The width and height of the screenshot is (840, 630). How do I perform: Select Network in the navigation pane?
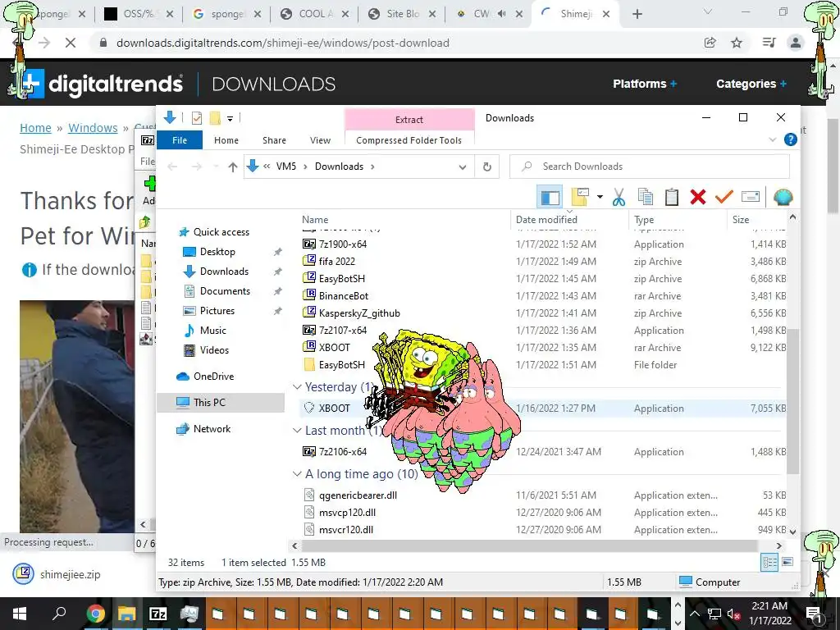[x=212, y=429]
